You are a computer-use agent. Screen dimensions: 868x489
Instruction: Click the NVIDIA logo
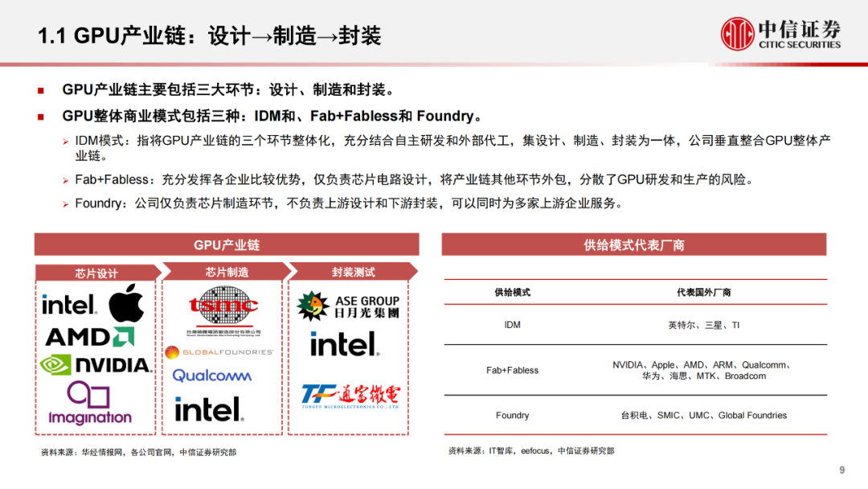point(96,365)
